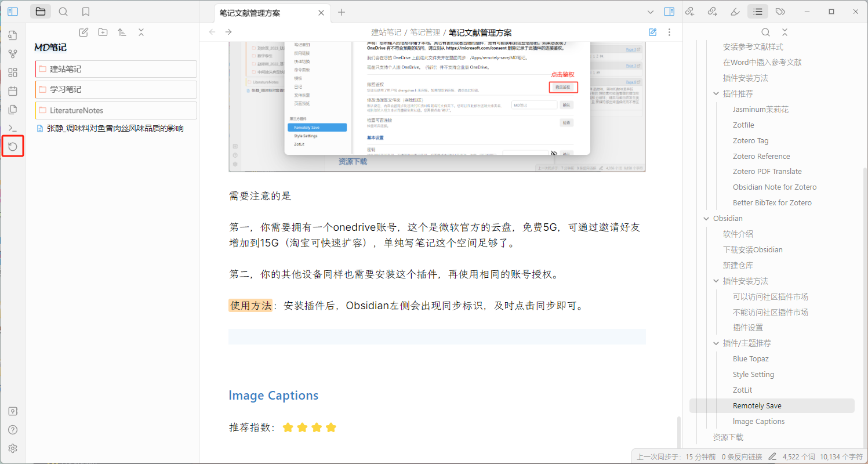The image size is (868, 464).
Task: Jump to Style Setting in outline
Action: (753, 374)
